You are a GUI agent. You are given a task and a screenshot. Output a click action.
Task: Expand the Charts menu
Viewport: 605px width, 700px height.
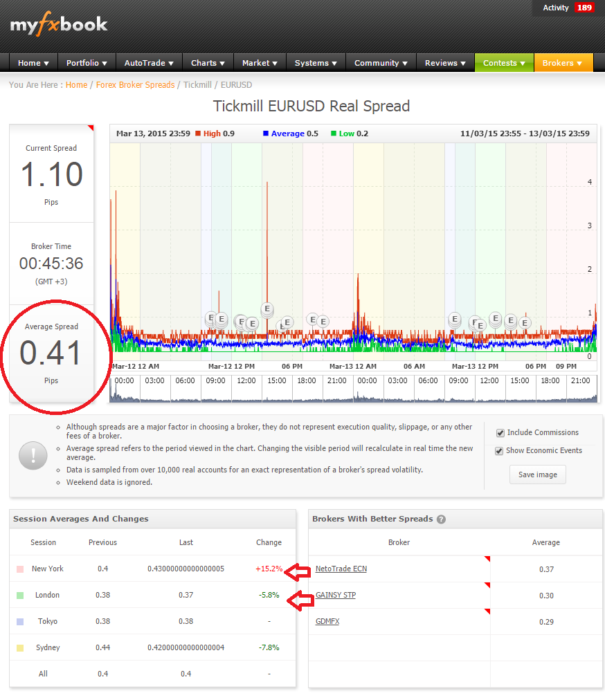[208, 63]
